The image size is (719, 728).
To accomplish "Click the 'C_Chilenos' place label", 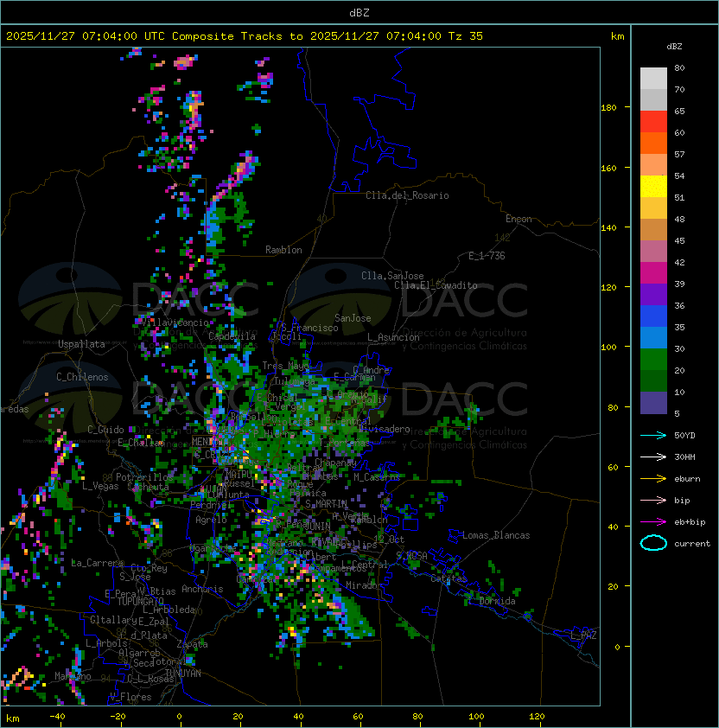I will pyautogui.click(x=82, y=377).
